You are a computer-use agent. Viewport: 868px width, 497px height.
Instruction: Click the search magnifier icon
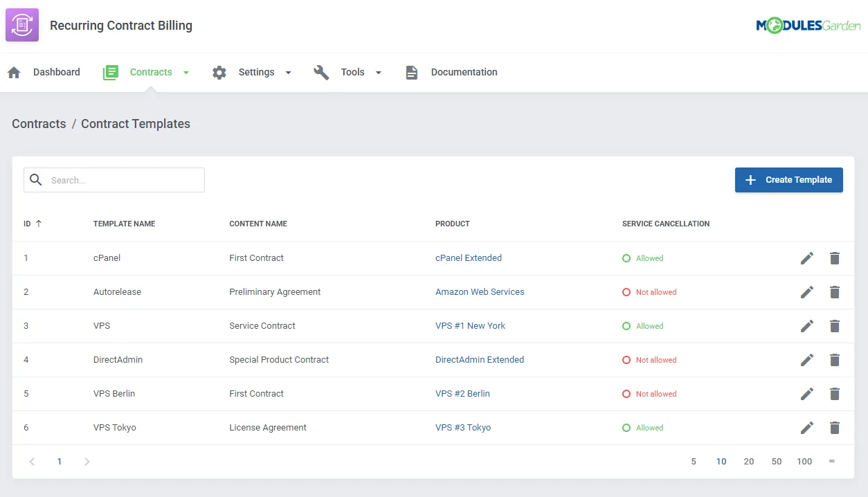coord(36,180)
